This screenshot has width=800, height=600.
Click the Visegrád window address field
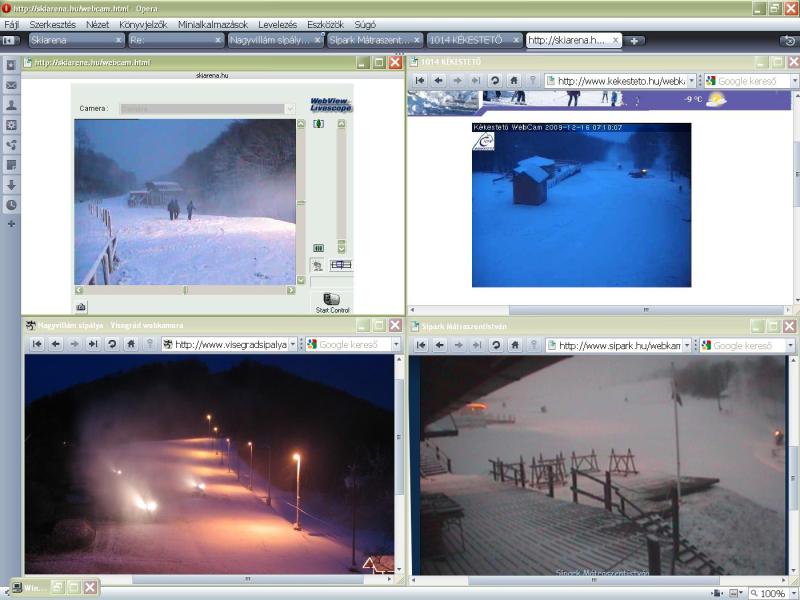(230, 344)
